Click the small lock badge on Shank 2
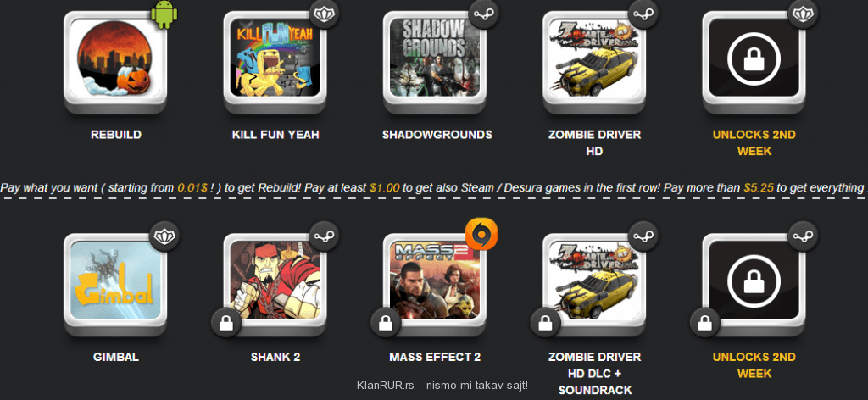Image resolution: width=868 pixels, height=400 pixels. click(x=225, y=323)
